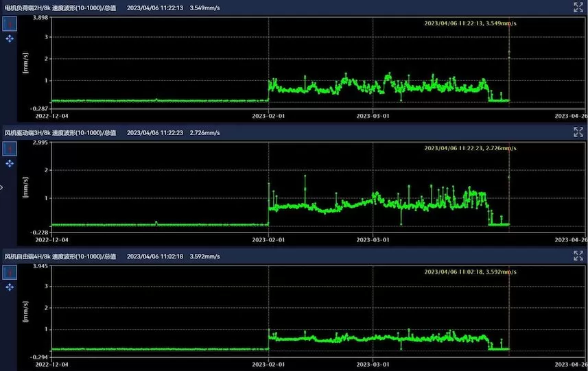Select pan tool in bottom chart

tap(10, 288)
